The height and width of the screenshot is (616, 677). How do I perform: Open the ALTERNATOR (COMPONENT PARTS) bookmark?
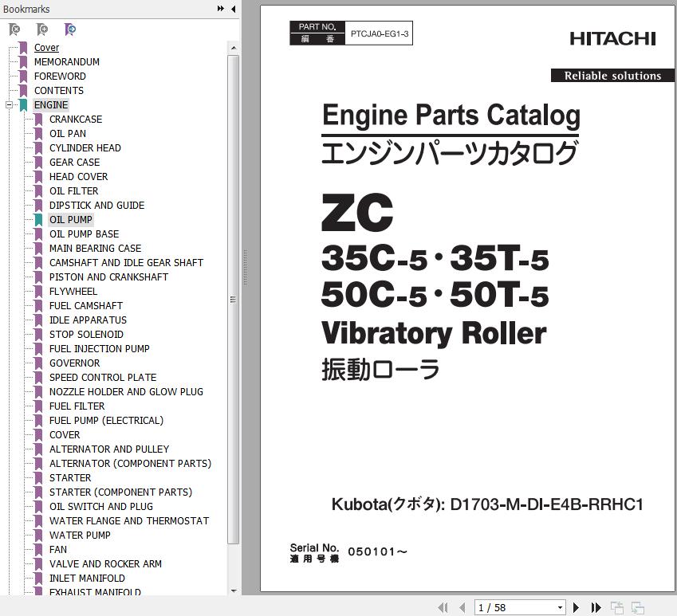tap(131, 463)
